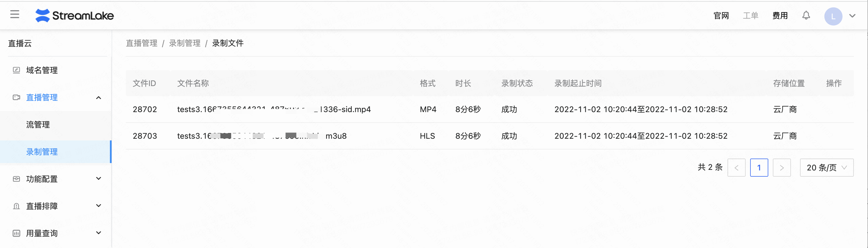The image size is (868, 248).
Task: Click the 直播管理 camera icon
Action: pos(16,97)
